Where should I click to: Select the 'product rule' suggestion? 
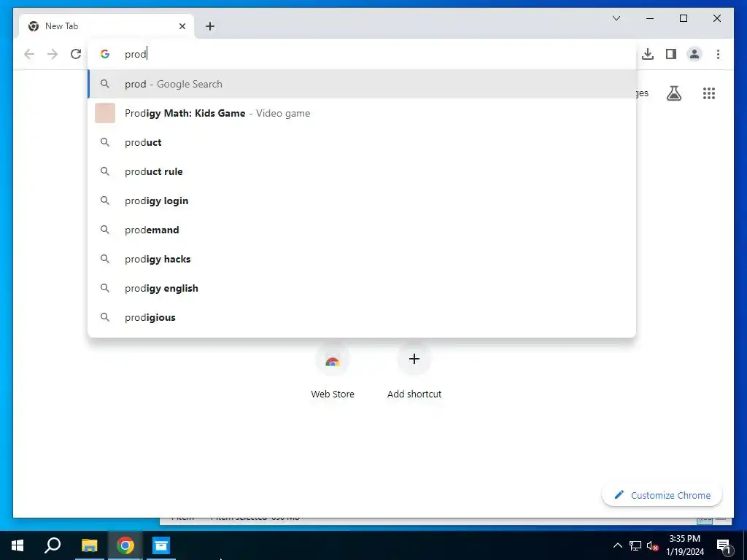(x=362, y=171)
